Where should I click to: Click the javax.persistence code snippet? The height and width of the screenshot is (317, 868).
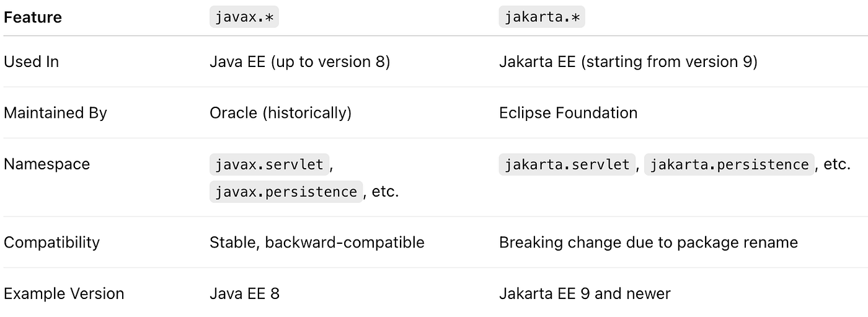click(286, 192)
